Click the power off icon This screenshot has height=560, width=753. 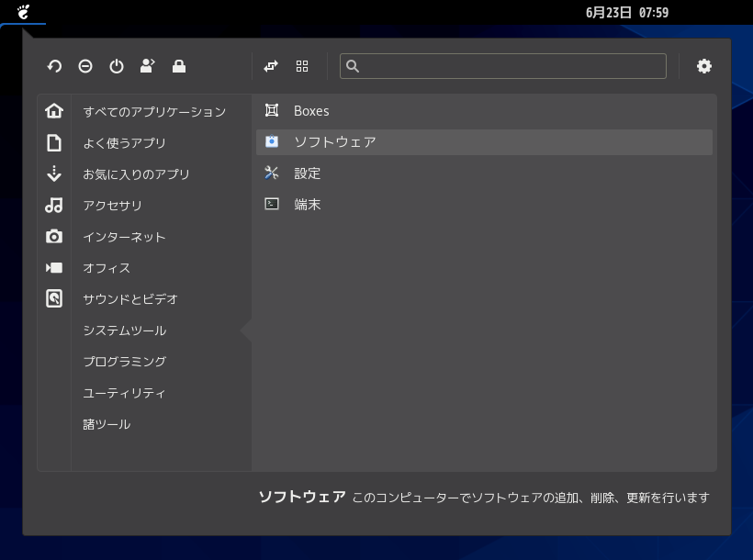[117, 66]
